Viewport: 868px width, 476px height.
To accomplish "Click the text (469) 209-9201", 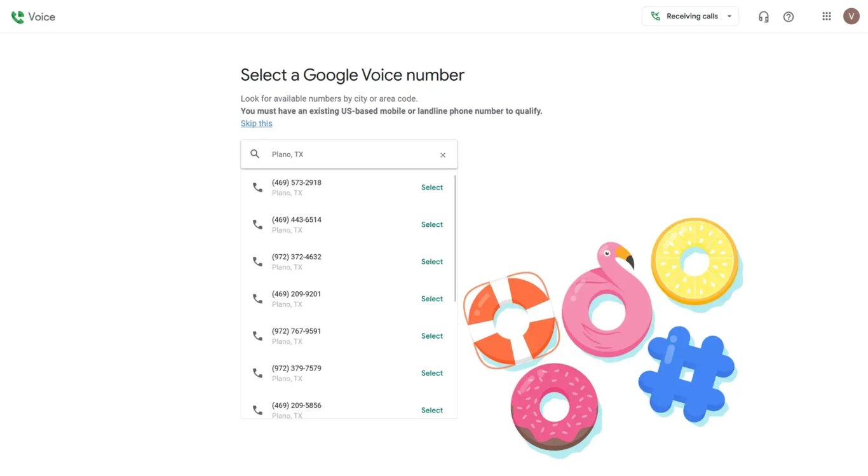I will 297,294.
